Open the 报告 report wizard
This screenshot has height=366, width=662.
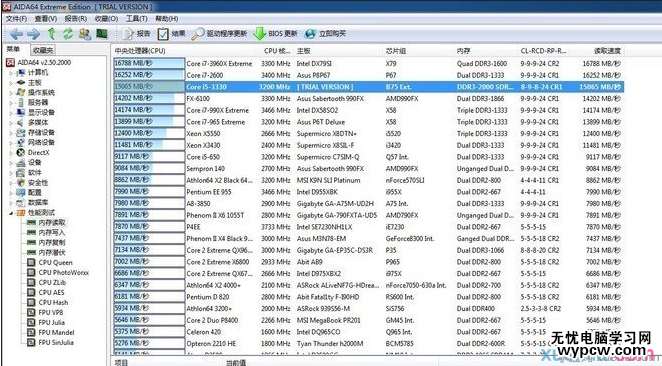coord(136,34)
